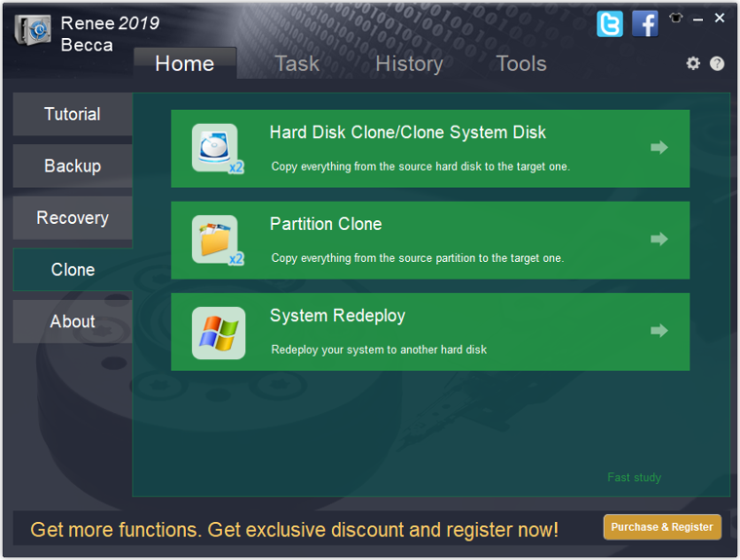Switch to the History tab
This screenshot has width=740, height=560.
pyautogui.click(x=409, y=63)
